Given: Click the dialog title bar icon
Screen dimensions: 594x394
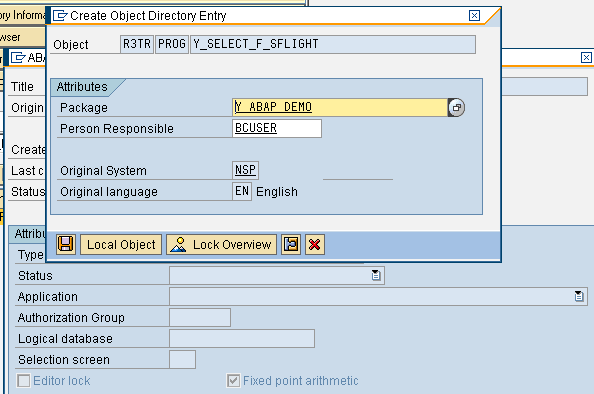Looking at the screenshot, I should [60, 16].
